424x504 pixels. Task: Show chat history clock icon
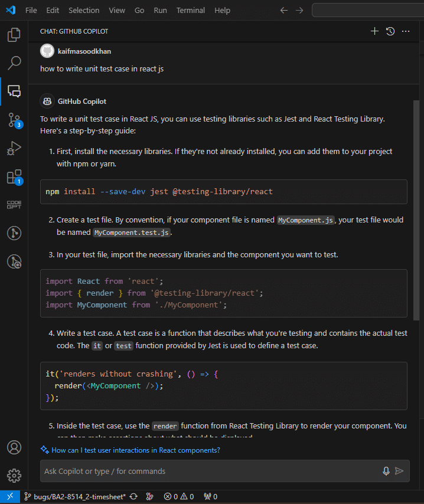coord(390,31)
